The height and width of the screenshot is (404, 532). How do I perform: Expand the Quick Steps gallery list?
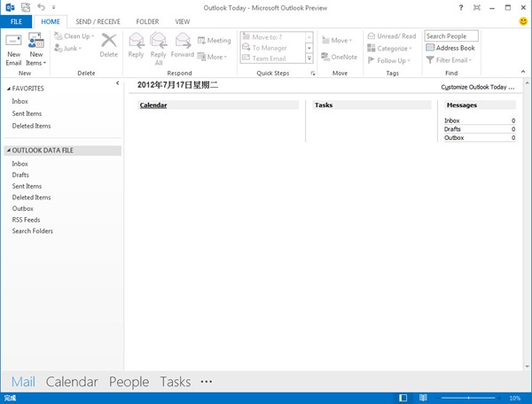[309, 58]
